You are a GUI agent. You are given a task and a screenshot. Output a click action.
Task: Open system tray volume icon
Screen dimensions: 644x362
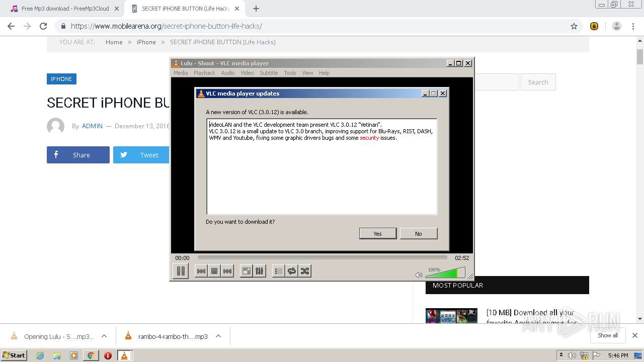pos(572,355)
